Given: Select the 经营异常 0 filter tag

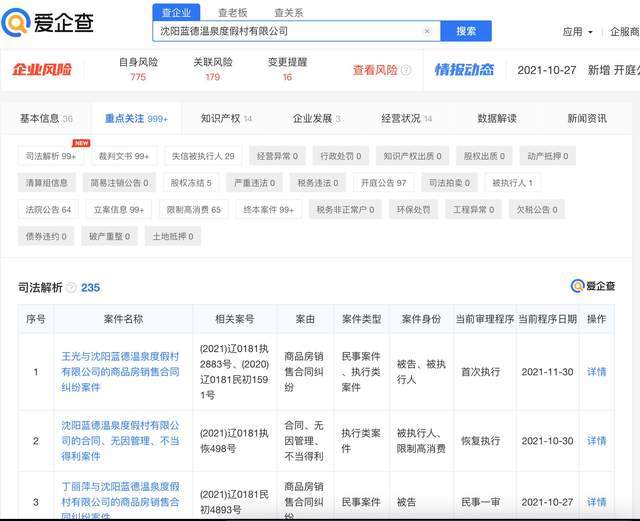Looking at the screenshot, I should (277, 156).
